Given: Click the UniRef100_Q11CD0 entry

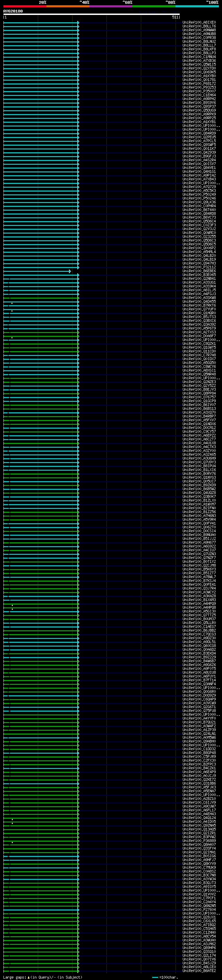Looking at the screenshot, I should 199,351.
